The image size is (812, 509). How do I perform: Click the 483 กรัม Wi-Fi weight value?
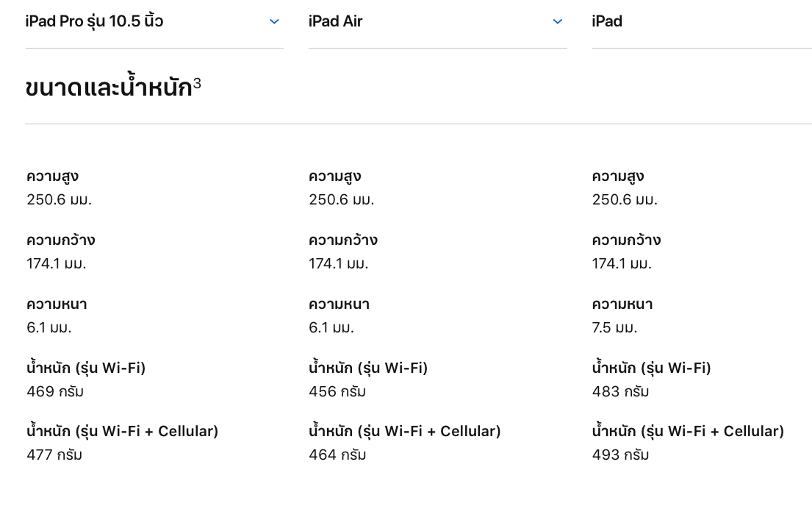click(x=620, y=391)
